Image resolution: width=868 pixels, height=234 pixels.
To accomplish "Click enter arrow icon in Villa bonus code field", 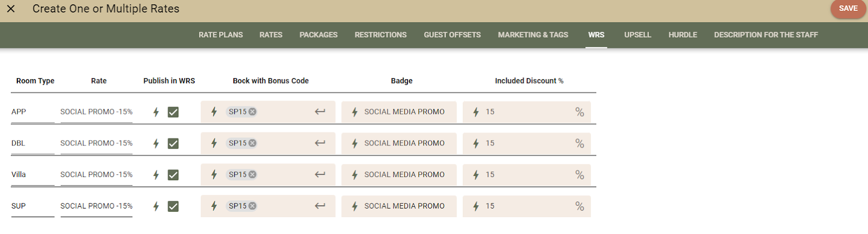I will [320, 175].
